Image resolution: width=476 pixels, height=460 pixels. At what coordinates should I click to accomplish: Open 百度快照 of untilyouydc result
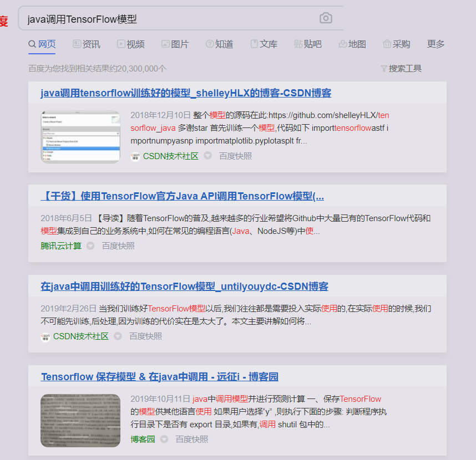pyautogui.click(x=146, y=336)
